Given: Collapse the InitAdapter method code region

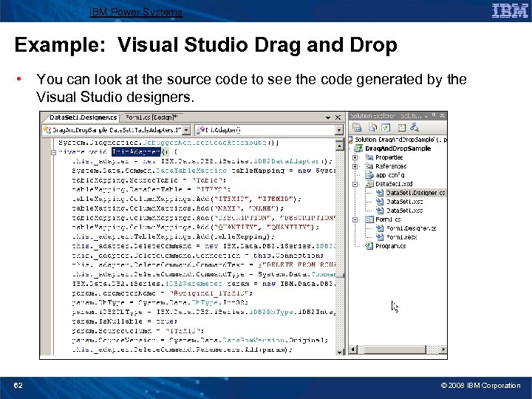Looking at the screenshot, I should [x=53, y=152].
